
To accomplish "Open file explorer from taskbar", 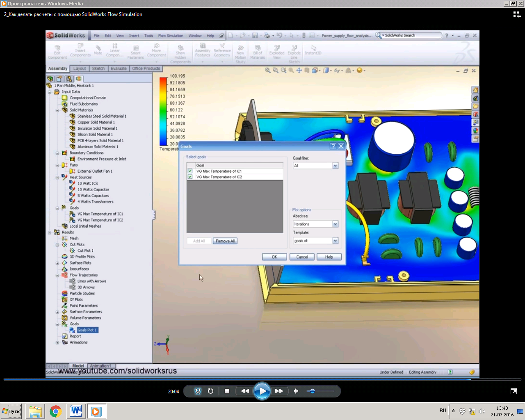I will coord(35,411).
